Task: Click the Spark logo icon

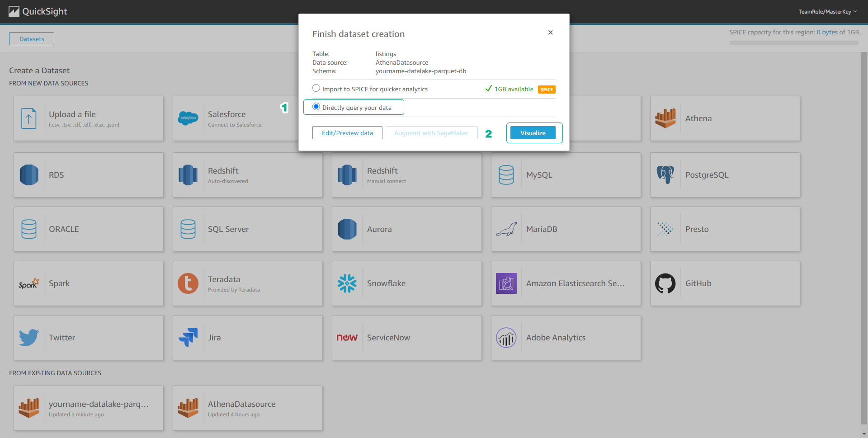Action: pyautogui.click(x=29, y=283)
